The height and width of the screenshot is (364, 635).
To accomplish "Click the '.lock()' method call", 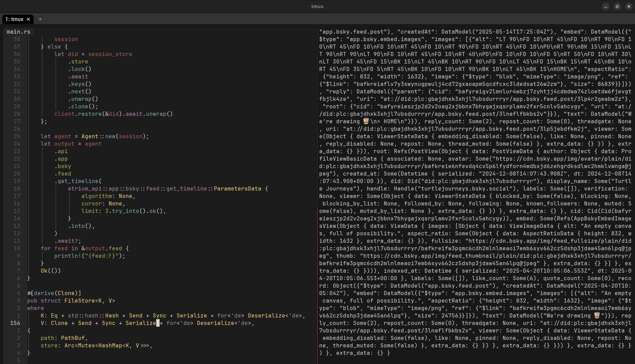I will click(x=79, y=69).
